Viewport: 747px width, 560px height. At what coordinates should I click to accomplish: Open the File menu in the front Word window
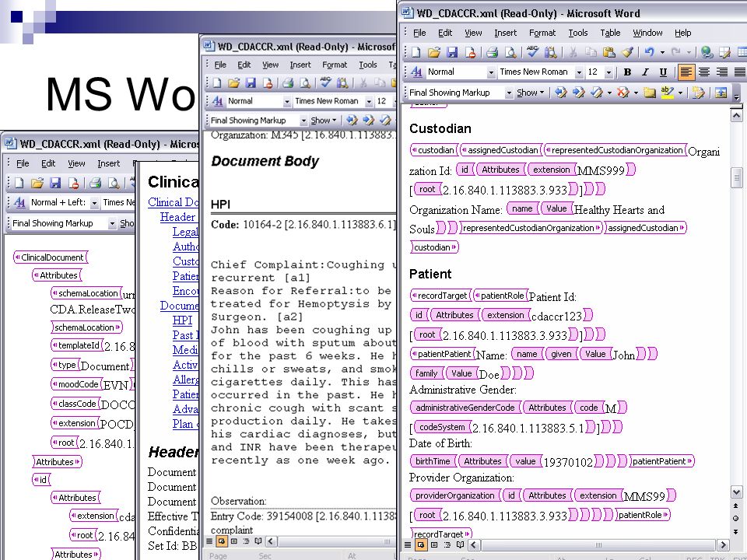419,33
